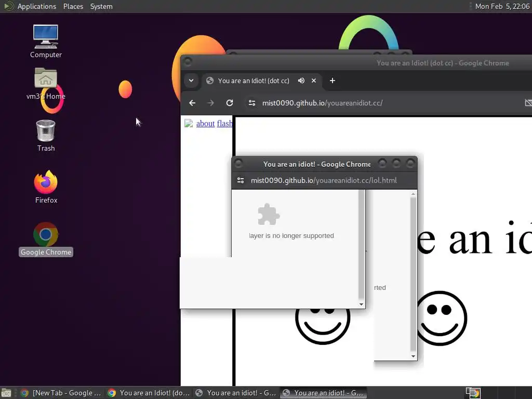Click the clock showing Mon Feb 5, 22:06
Image resolution: width=532 pixels, height=399 pixels.
[x=502, y=6]
